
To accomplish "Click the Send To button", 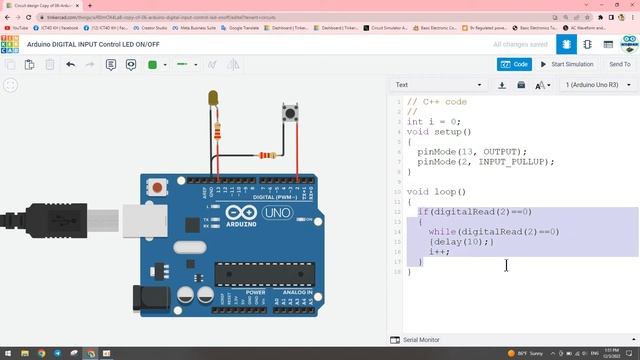I will pyautogui.click(x=620, y=64).
